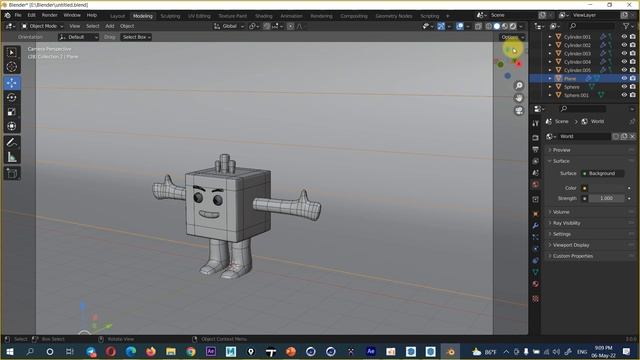Viewport: 640px width, 360px height.
Task: Open the Default orientation dropdown
Action: pos(78,37)
